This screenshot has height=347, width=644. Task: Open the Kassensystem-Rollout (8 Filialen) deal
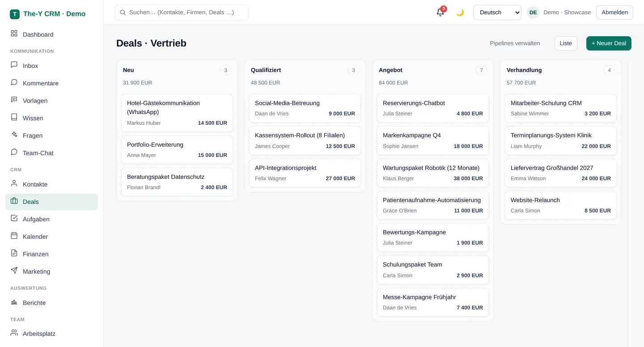click(x=305, y=140)
